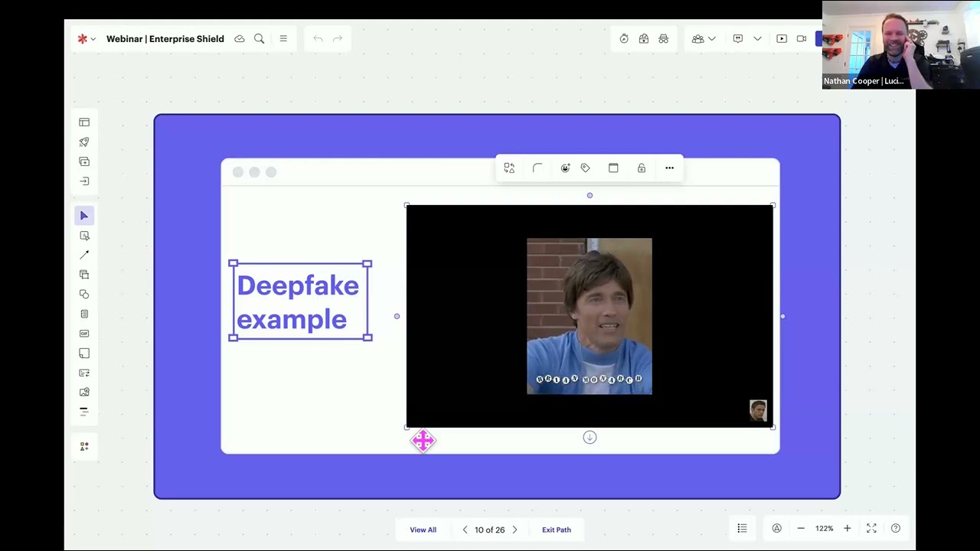Undo the last action
980x551 pixels.
(318, 39)
